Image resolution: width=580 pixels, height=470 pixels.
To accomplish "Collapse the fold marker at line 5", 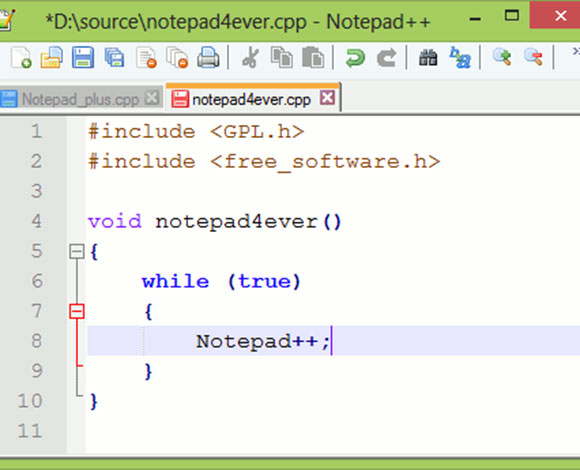I will [77, 251].
